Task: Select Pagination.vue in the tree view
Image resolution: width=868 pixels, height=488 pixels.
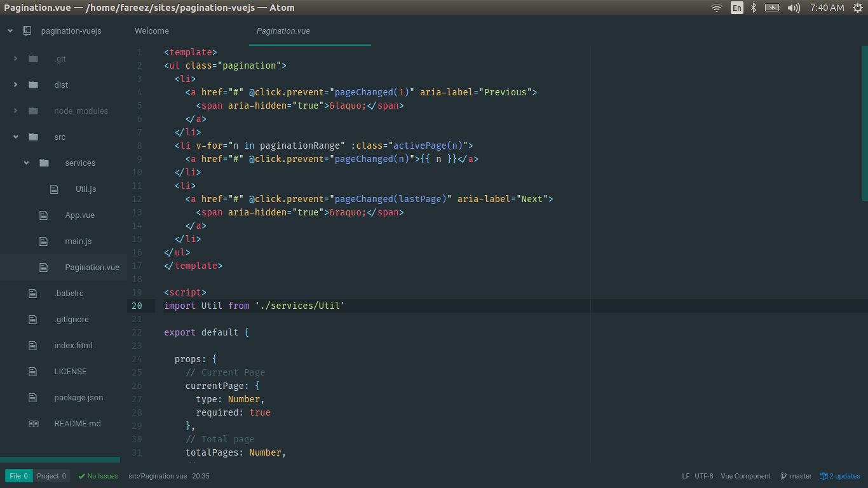Action: tap(92, 267)
